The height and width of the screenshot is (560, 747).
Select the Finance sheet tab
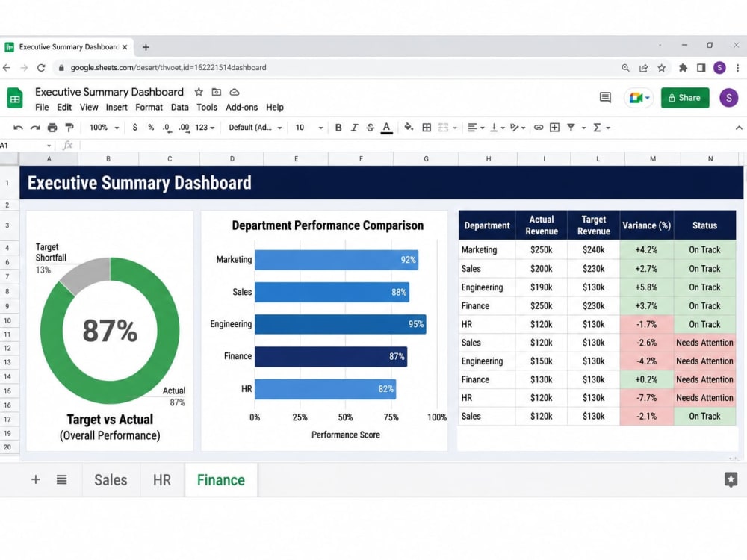click(x=221, y=480)
